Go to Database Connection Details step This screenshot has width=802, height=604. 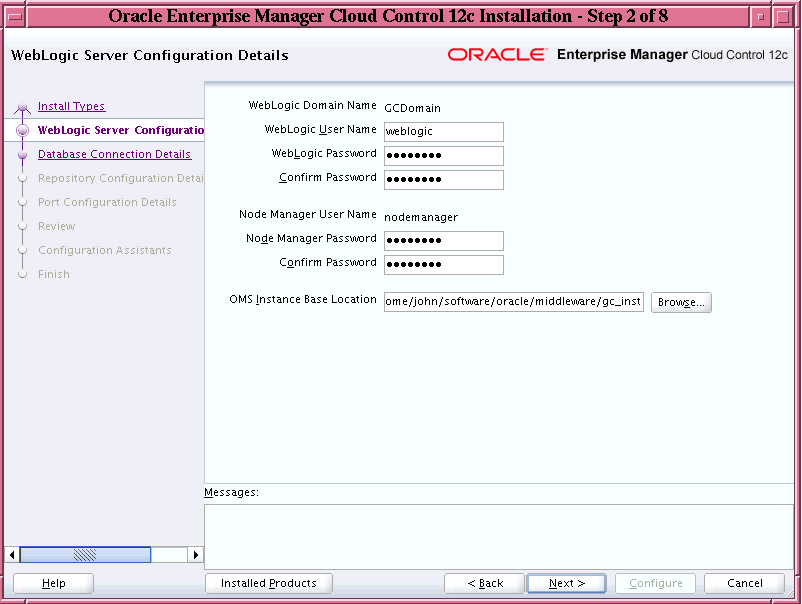(115, 154)
